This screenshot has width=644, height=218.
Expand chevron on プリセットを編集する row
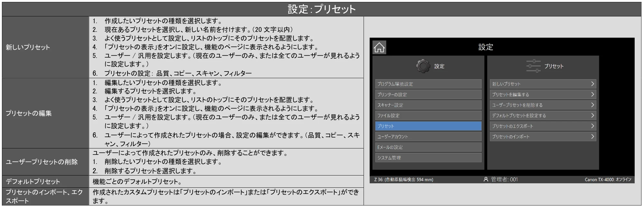592,95
